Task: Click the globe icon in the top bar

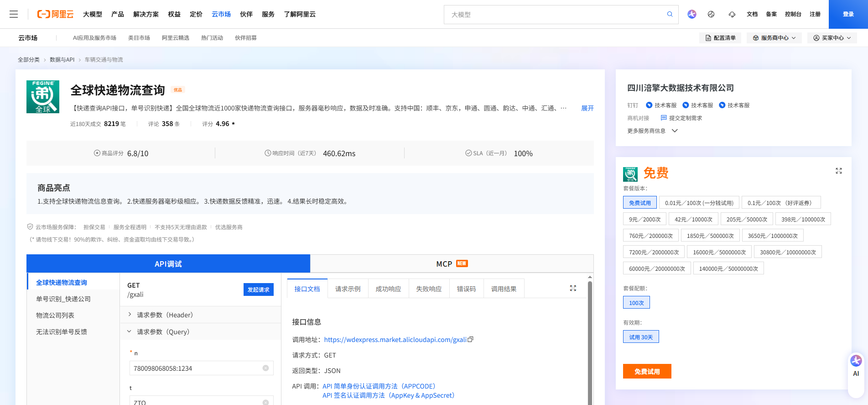Action: 711,14
